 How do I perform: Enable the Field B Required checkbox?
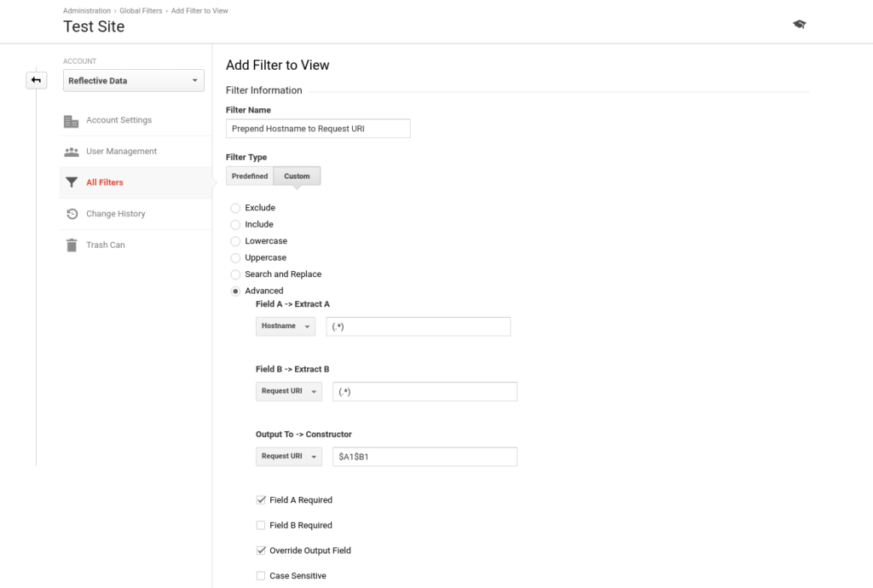pyautogui.click(x=261, y=525)
